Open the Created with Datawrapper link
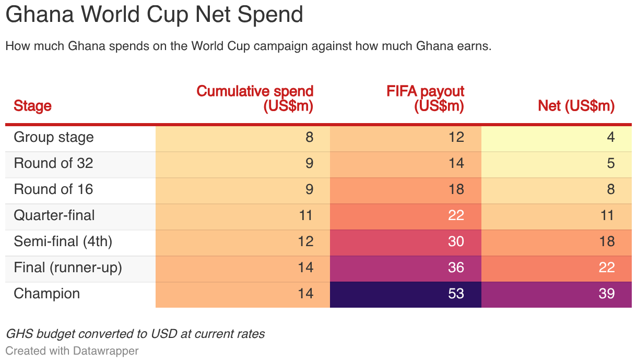The image size is (637, 364). pos(72,350)
